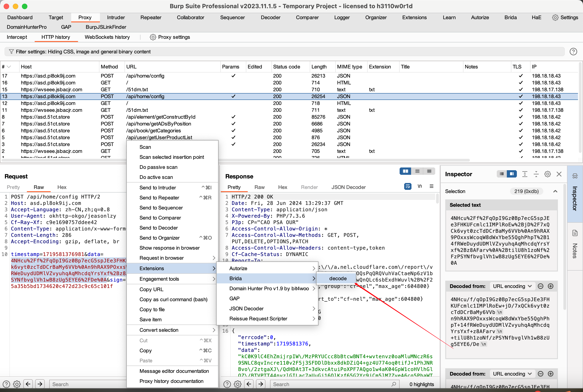583x392 pixels.
Task: Open Request editor search settings gear
Action: pyautogui.click(x=17, y=384)
